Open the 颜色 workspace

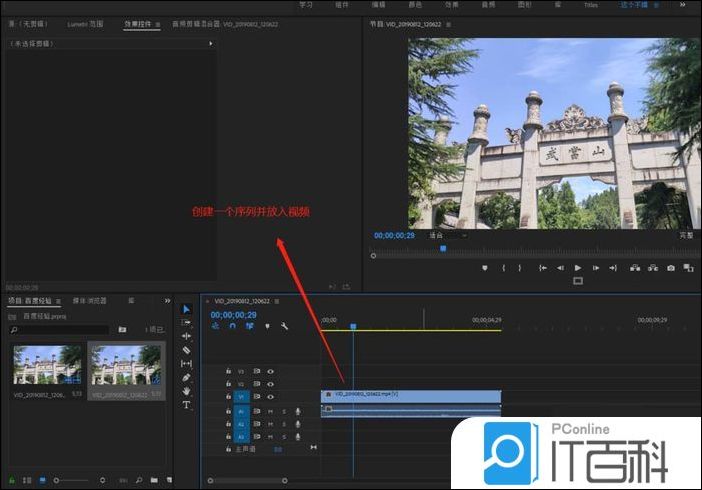(x=415, y=5)
